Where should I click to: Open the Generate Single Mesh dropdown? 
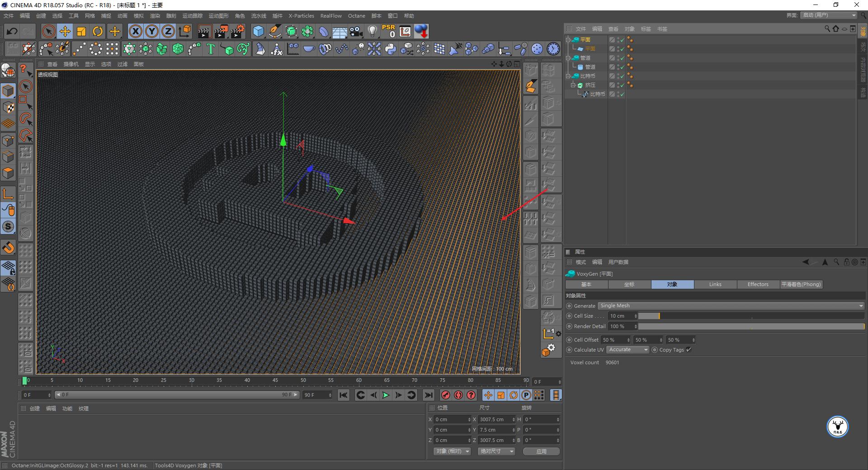(x=731, y=306)
